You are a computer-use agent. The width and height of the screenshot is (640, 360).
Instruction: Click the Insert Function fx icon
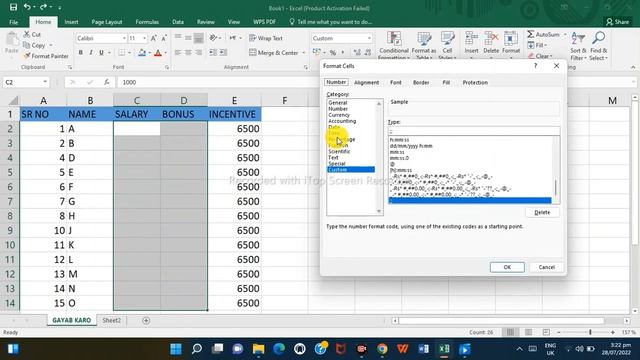pos(107,82)
